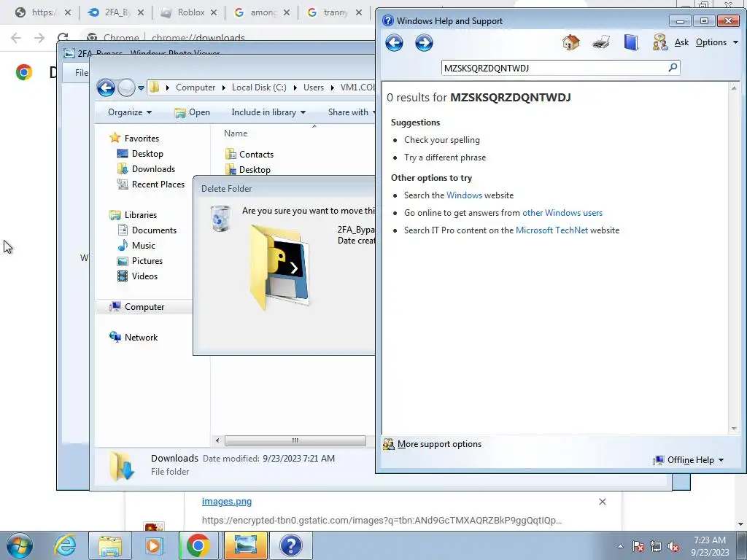
Task: Open the Pictures library
Action: point(147,261)
